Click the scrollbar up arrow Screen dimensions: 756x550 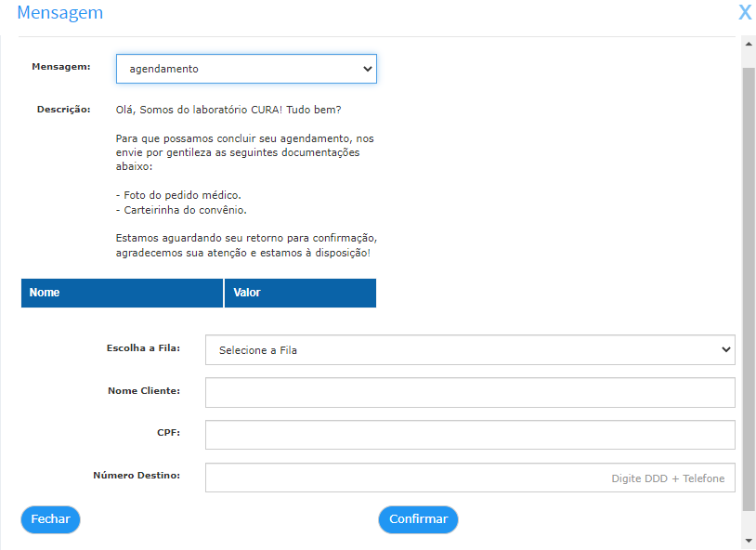click(749, 44)
